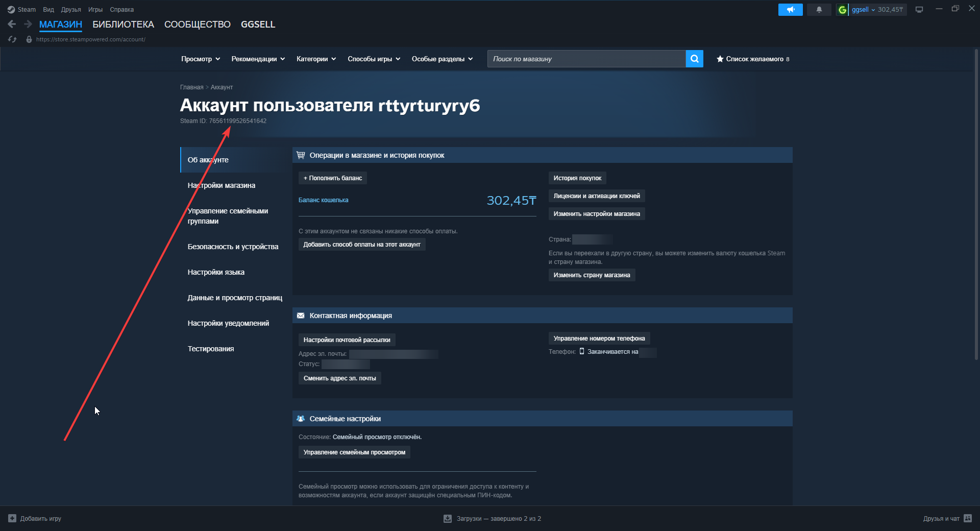Click the ggsell avatar icon
This screenshot has width=980, height=531.
[x=842, y=10]
